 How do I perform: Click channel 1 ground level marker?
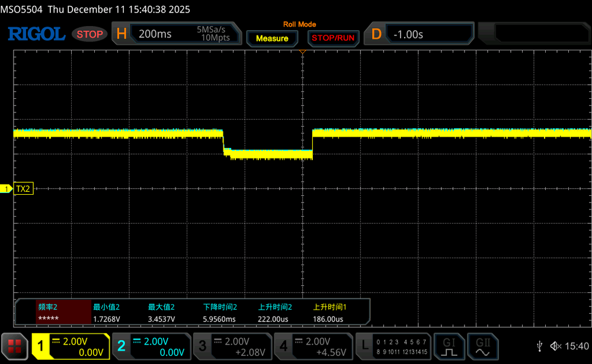tap(6, 189)
